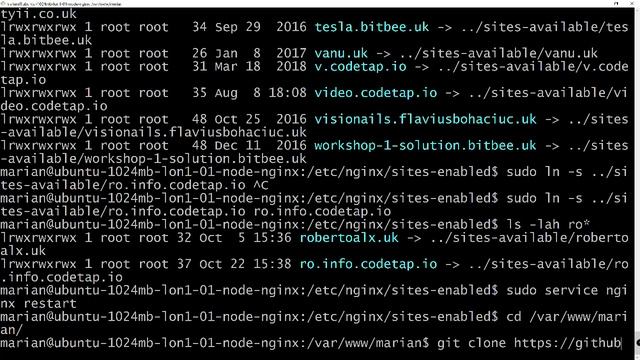Click the restore window button in title bar
Viewport: 640px width, 360px height.
tap(616, 3)
